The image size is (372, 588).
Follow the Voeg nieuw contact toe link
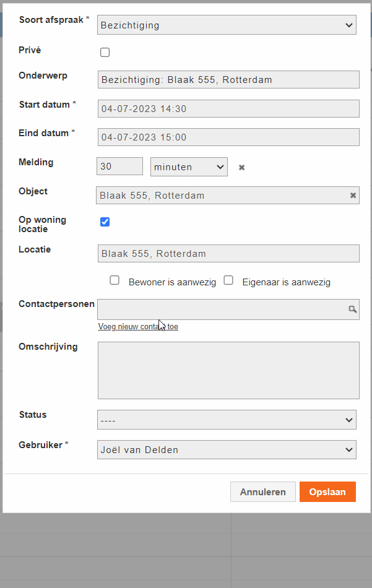coord(138,327)
